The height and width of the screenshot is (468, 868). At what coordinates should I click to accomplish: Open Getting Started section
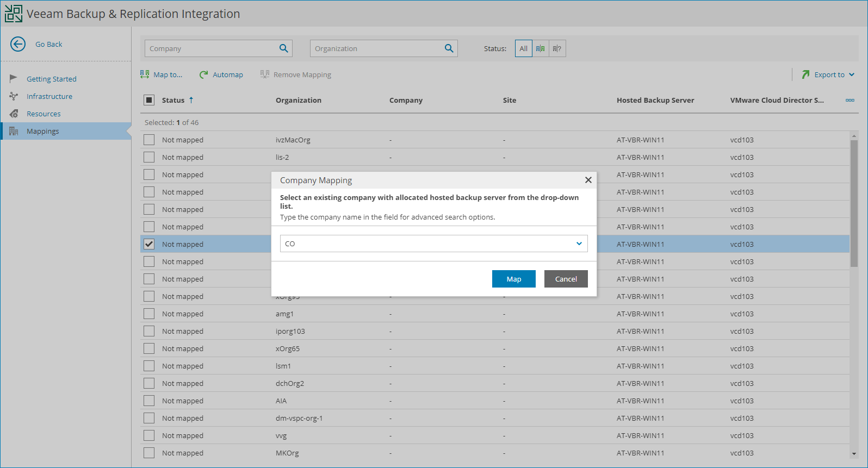52,79
